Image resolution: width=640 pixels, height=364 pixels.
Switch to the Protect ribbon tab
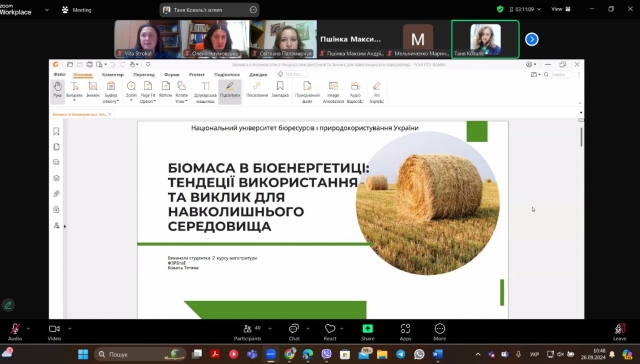tap(197, 75)
